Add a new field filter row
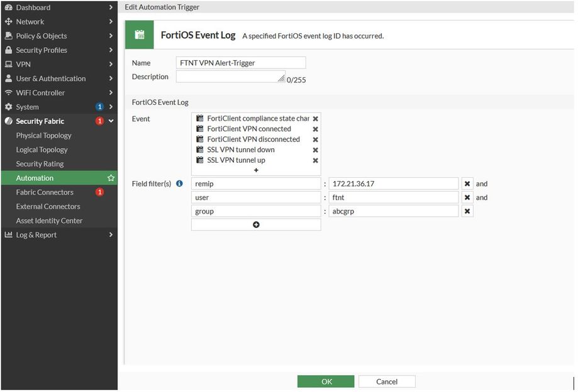This screenshot has width=578, height=392. [x=256, y=225]
